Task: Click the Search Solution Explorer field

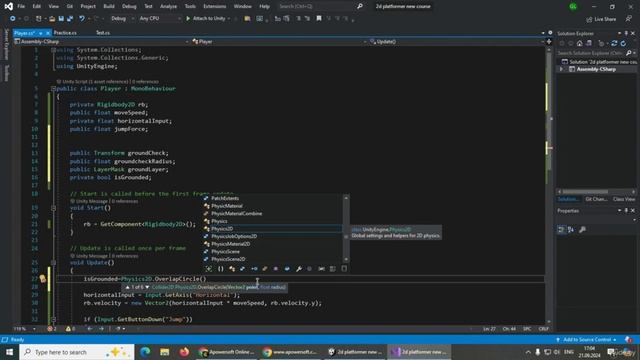Action: (591, 53)
